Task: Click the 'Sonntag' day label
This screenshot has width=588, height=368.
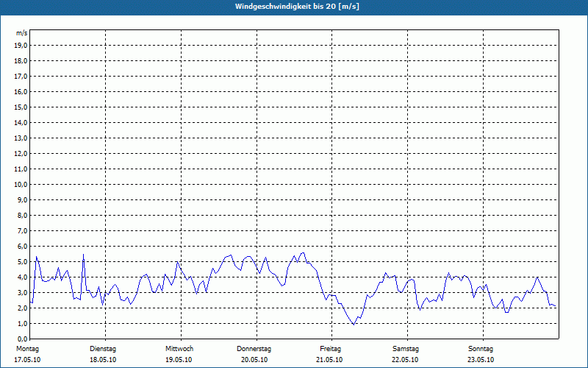Action: [481, 349]
